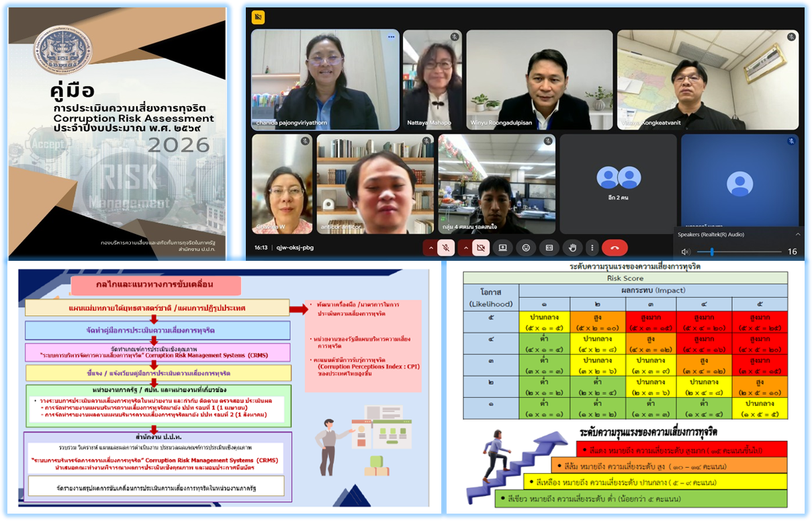
Task: Select Nattaya Mahapo's video tile
Action: 433,79
